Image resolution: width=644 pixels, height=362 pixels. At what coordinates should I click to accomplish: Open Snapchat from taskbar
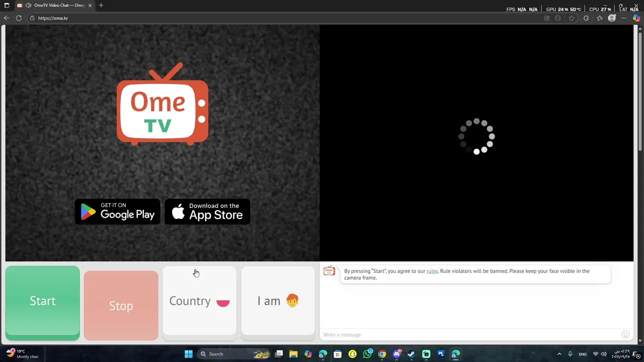pos(352,354)
